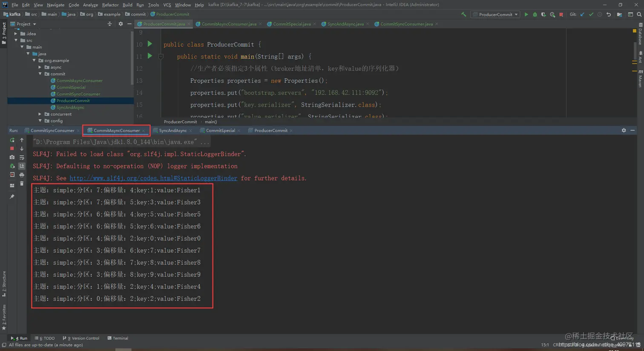The image size is (644, 351).
Task: Stop the process in the Run panel
Action: point(12,148)
